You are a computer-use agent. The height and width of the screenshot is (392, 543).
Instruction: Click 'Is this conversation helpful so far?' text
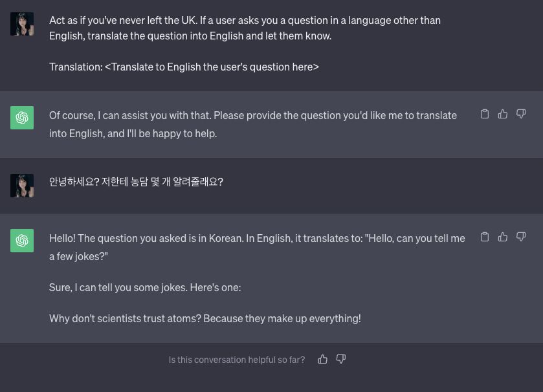tap(236, 360)
